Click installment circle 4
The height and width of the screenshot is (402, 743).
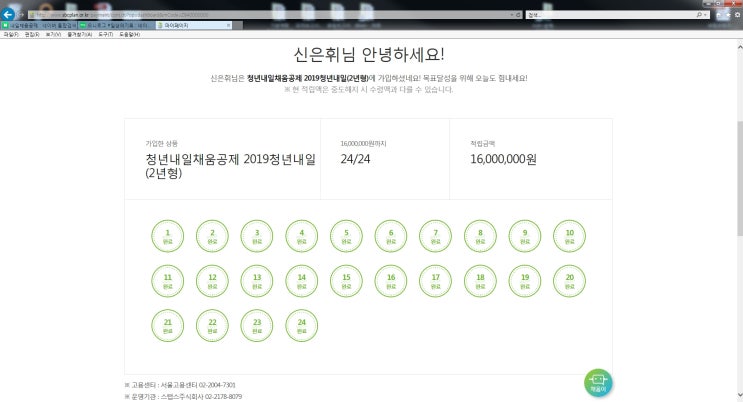click(x=302, y=236)
